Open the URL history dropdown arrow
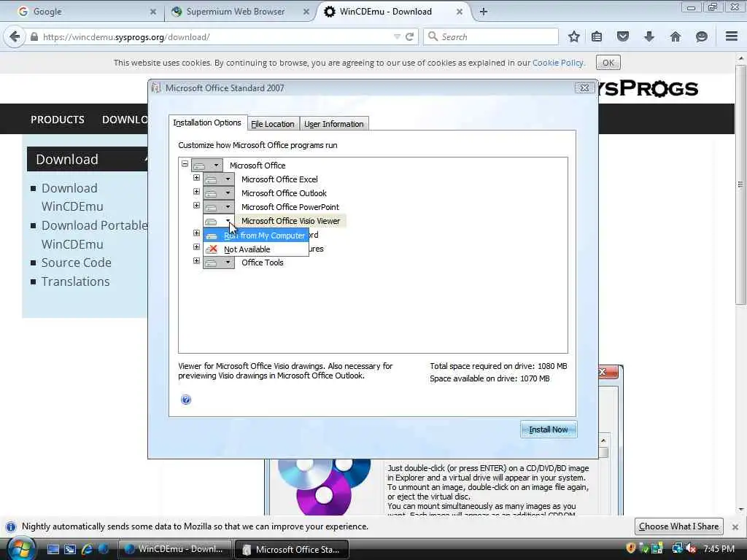The image size is (747, 560). tap(396, 36)
